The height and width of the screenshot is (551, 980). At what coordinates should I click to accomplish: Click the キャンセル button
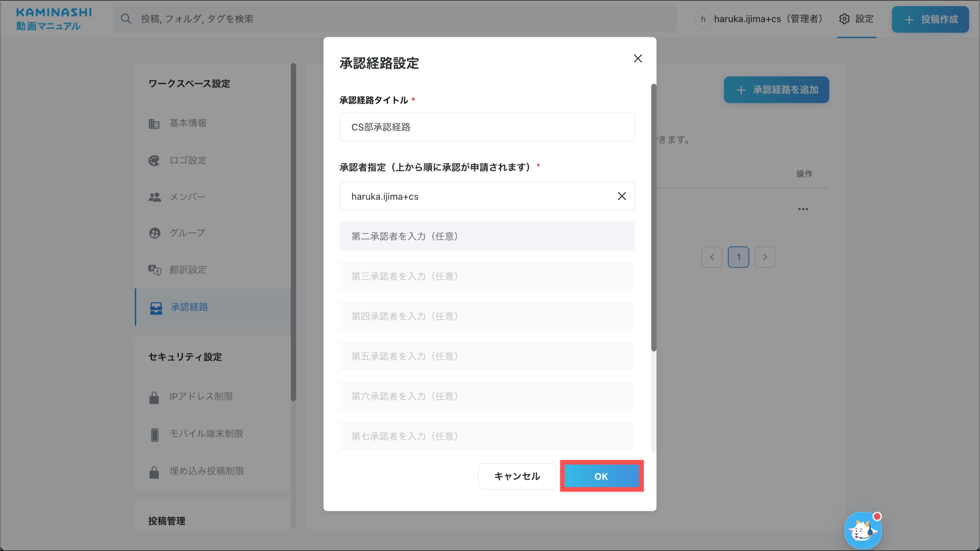pyautogui.click(x=517, y=476)
